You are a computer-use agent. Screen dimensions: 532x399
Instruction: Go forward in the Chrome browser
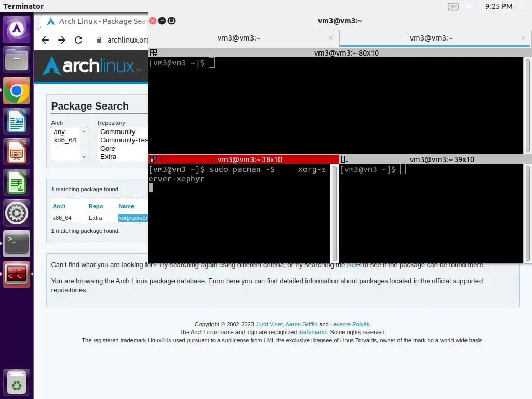(x=62, y=40)
